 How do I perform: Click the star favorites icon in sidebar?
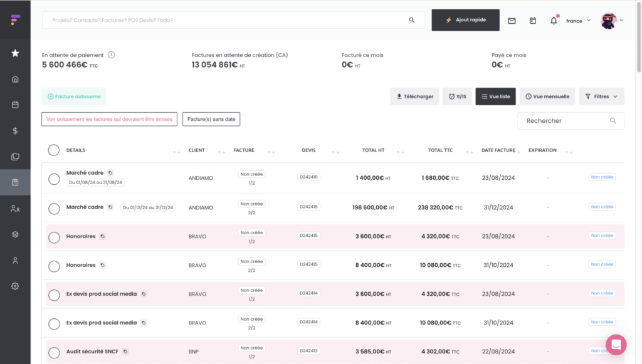pos(15,53)
